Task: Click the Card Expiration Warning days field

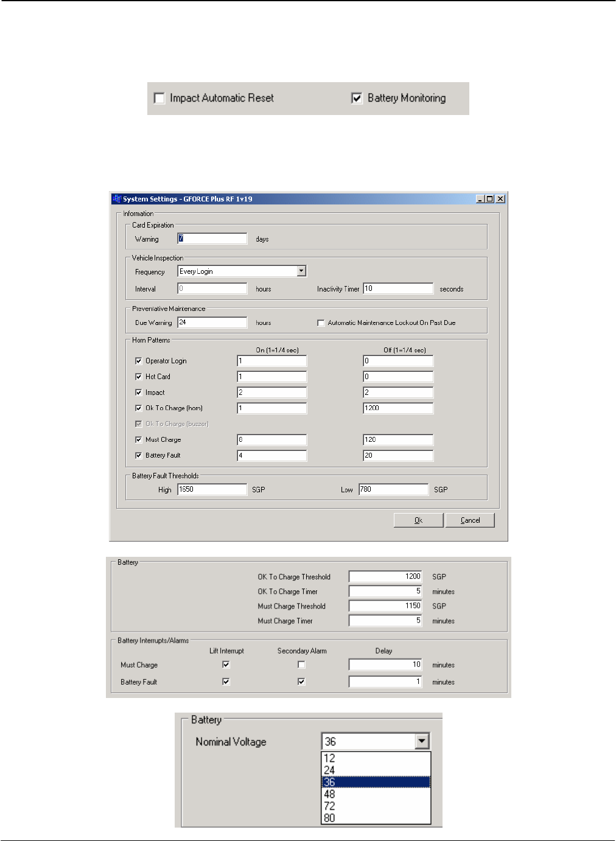Action: [212, 239]
